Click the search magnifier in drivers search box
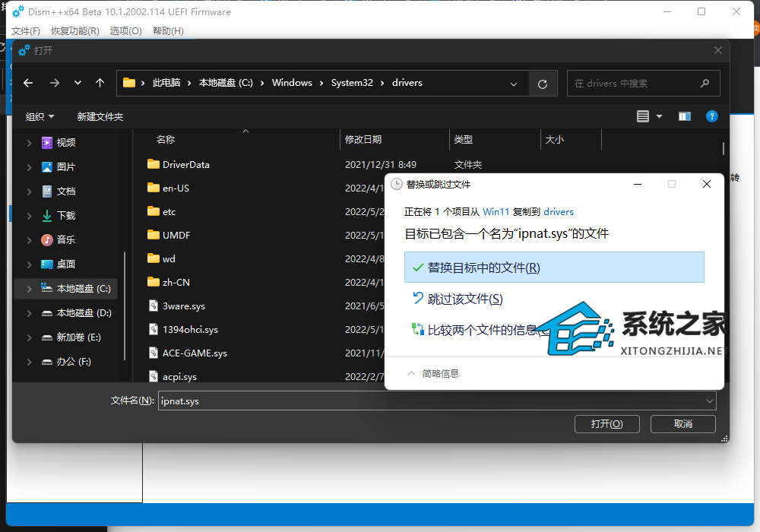Viewport: 760px width, 532px height. click(x=705, y=83)
